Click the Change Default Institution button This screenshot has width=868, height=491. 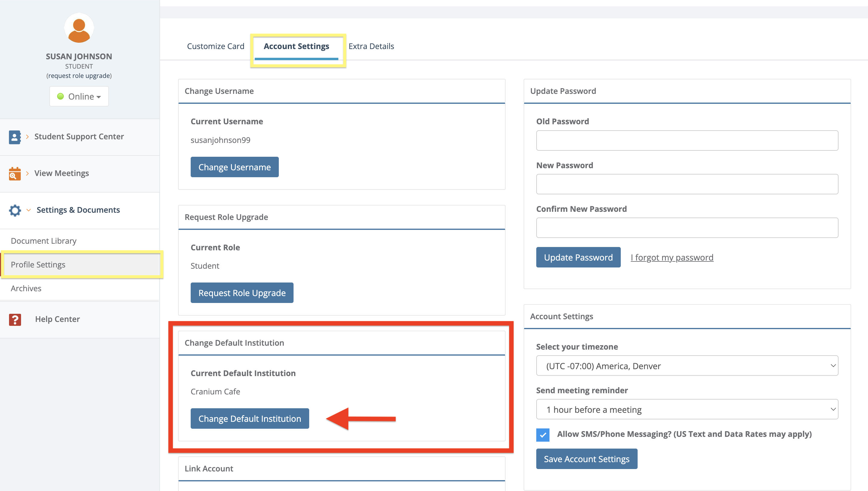point(249,418)
